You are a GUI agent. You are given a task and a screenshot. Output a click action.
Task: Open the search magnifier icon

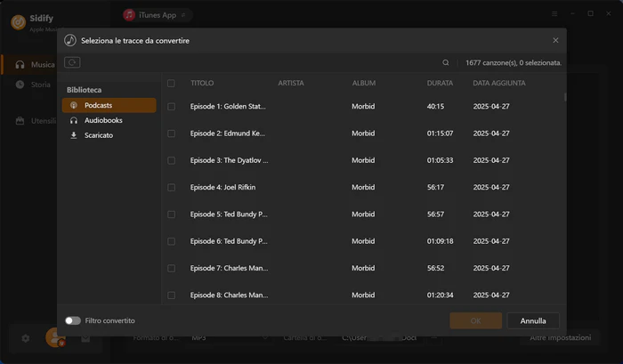coord(445,62)
